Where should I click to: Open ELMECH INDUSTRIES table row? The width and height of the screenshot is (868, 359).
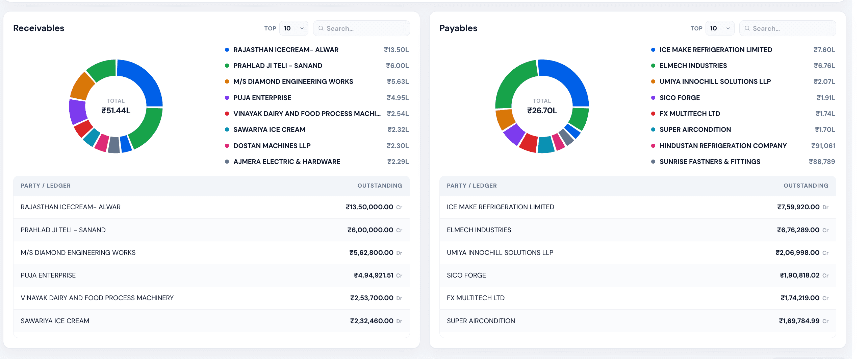(638, 230)
